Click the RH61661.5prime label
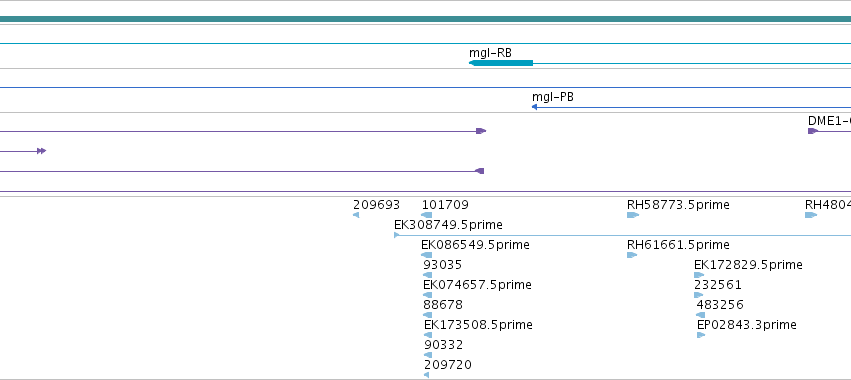 pos(678,245)
